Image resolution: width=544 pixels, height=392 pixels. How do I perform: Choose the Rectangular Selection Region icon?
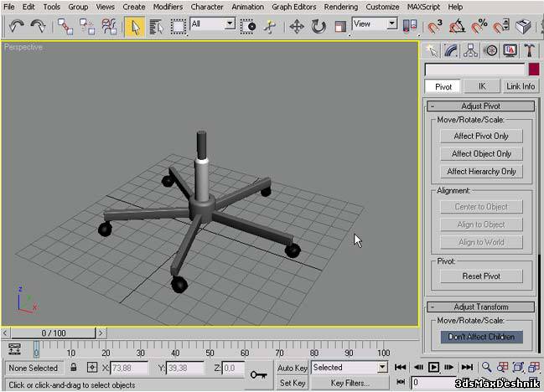[178, 27]
